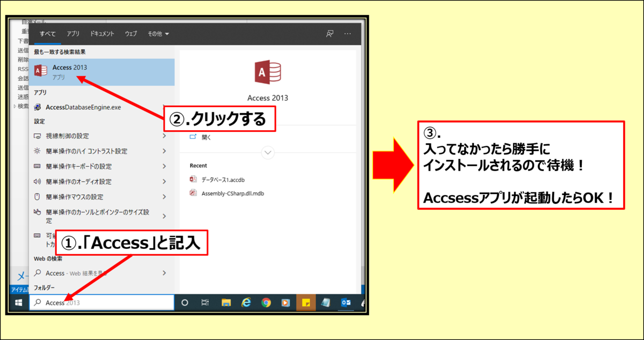Switch to the アプリ tab
This screenshot has width=644, height=340.
(x=73, y=34)
